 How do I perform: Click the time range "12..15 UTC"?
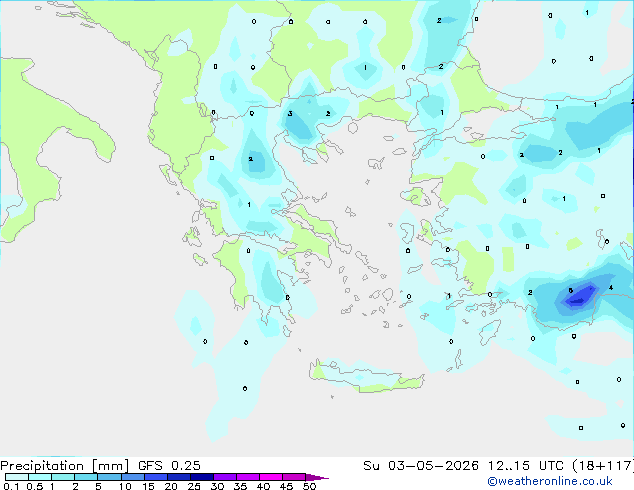click(x=526, y=466)
